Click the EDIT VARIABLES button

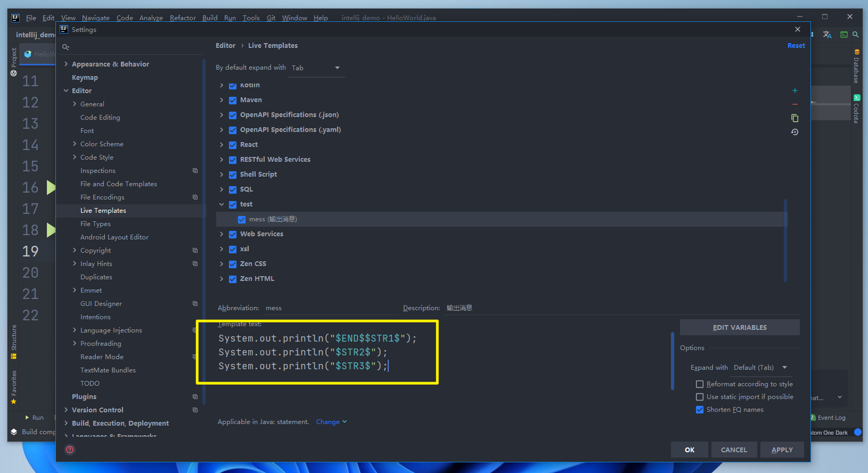(740, 328)
